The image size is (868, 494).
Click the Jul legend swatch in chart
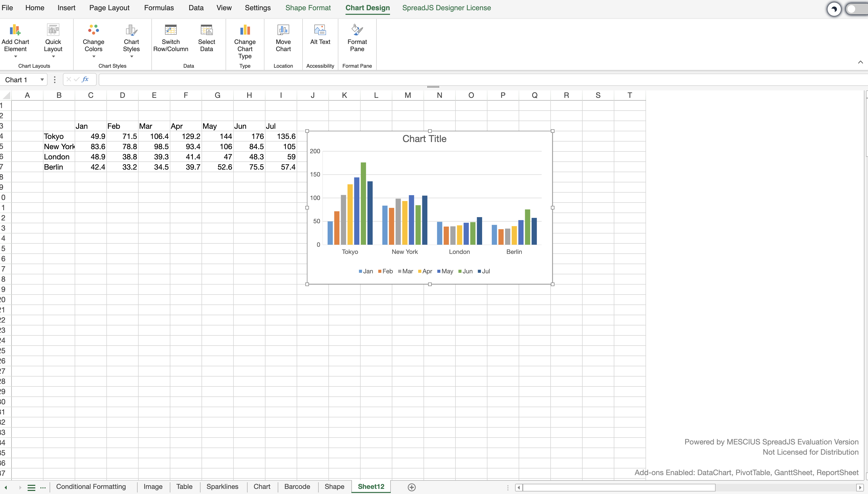(x=479, y=272)
